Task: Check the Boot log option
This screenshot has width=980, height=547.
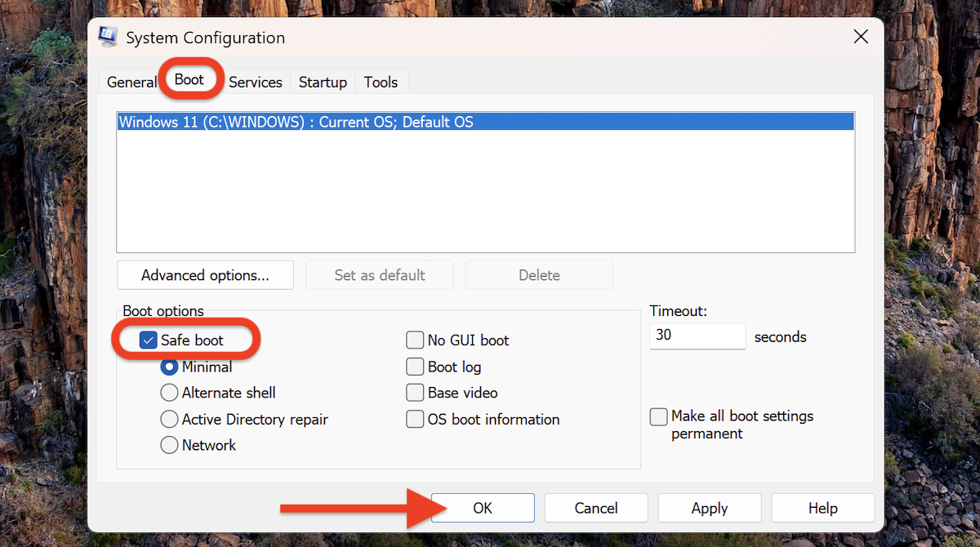Action: click(x=415, y=367)
